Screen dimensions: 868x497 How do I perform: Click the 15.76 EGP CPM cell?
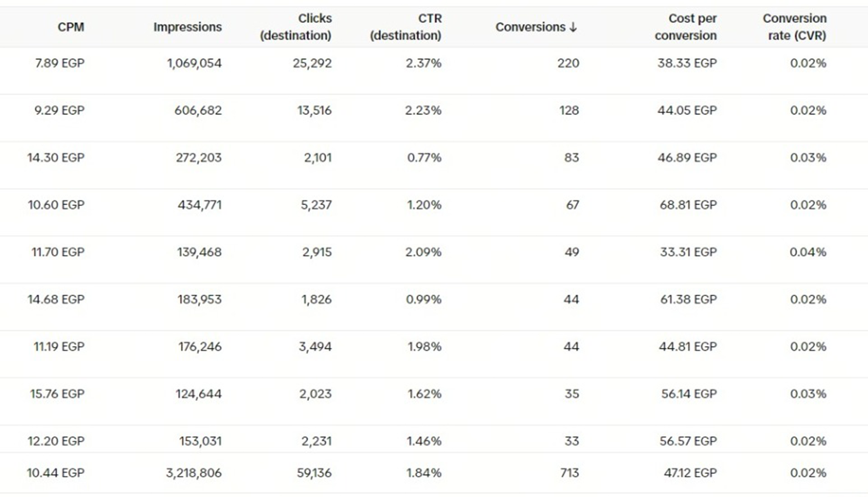point(57,394)
